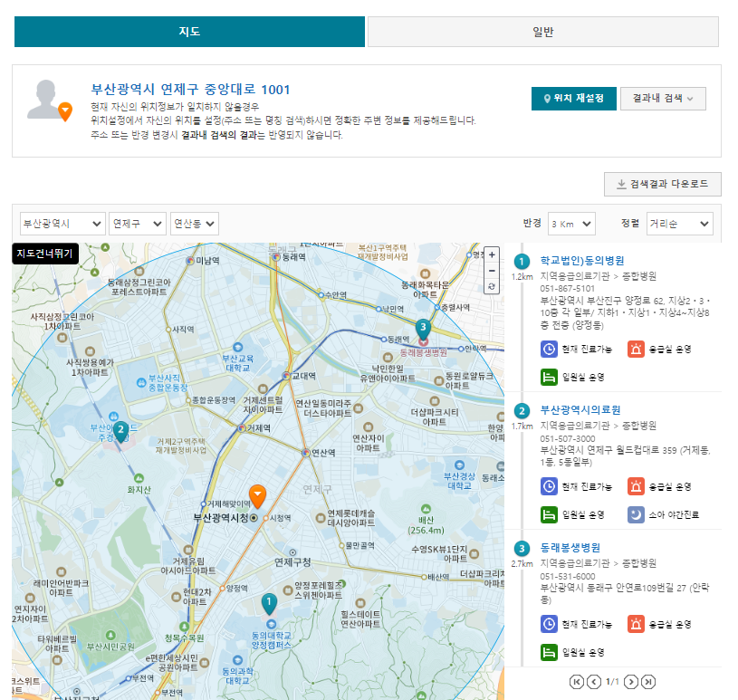The width and height of the screenshot is (738, 700).
Task: Click map marker number 2
Action: click(121, 432)
